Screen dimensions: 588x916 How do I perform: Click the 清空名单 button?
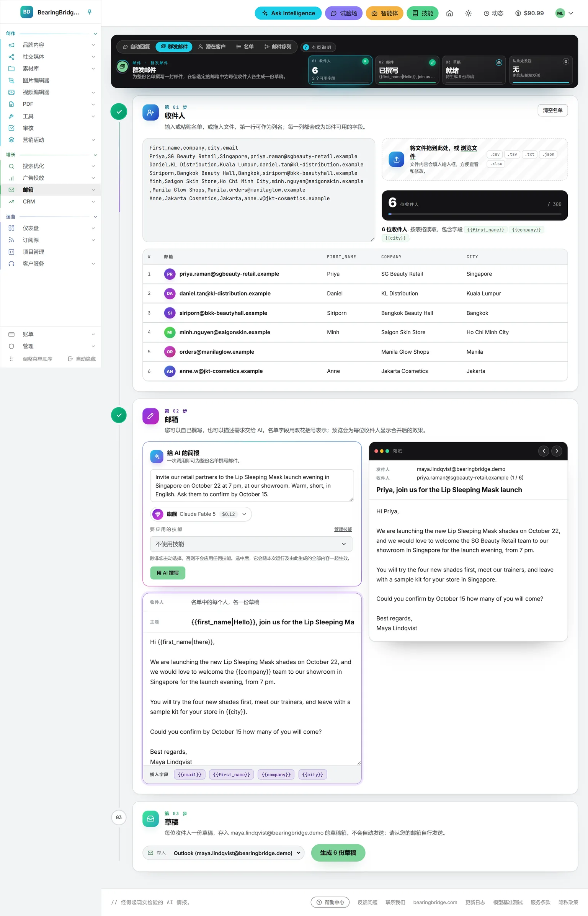click(552, 111)
